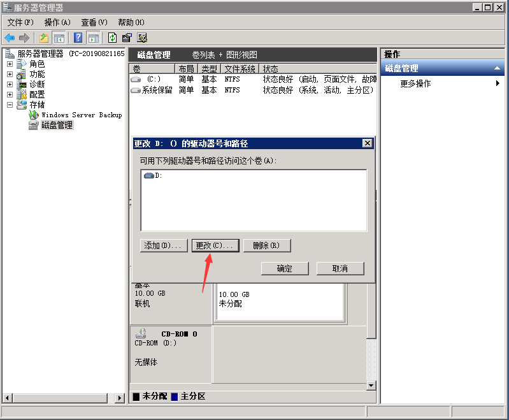Screen dimensions: 509x420
Task: Click the Windows Server Backup node
Action: (x=81, y=115)
